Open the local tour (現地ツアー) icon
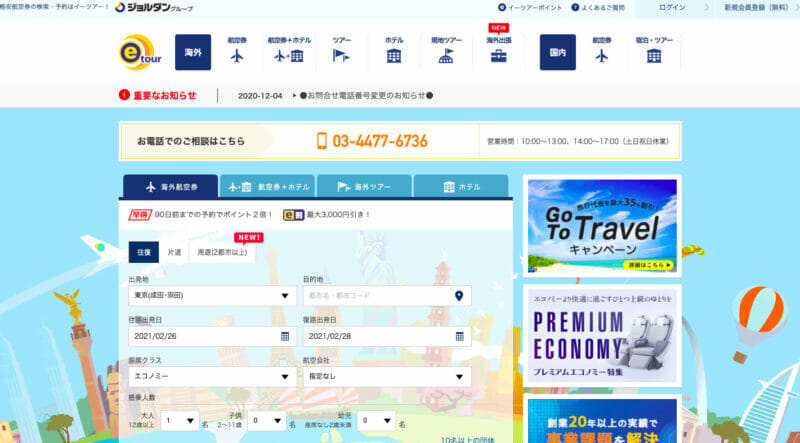Screen dimensions: 800x443 coord(446,56)
